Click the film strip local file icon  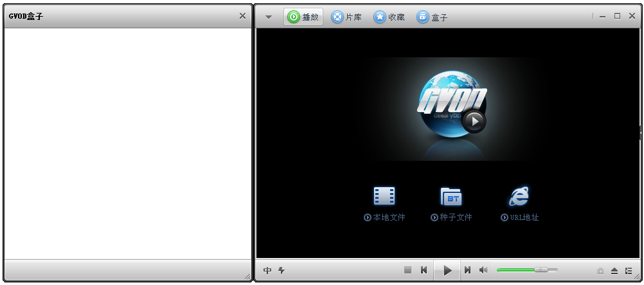point(384,196)
